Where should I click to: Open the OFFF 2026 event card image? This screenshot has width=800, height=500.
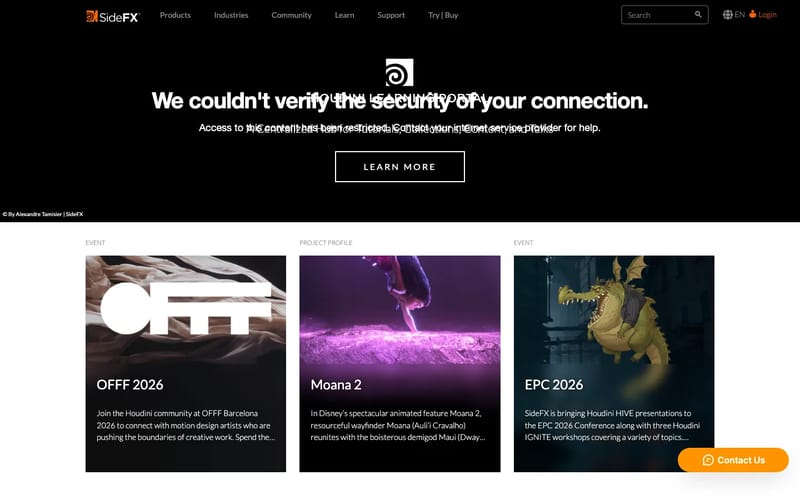pos(185,308)
